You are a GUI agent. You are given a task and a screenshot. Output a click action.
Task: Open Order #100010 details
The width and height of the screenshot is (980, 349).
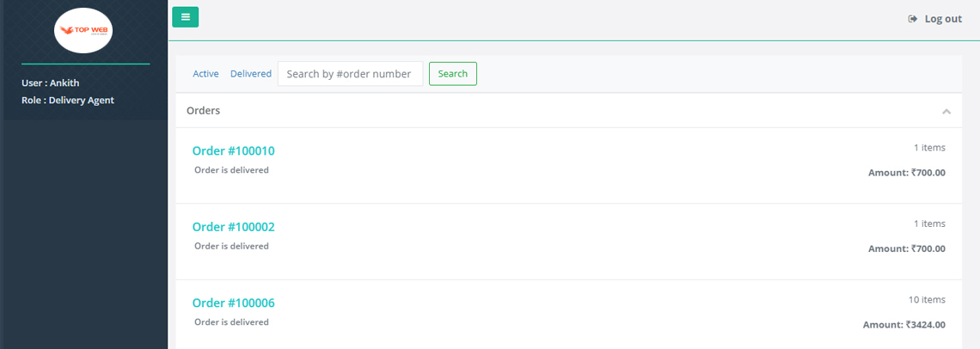[233, 150]
